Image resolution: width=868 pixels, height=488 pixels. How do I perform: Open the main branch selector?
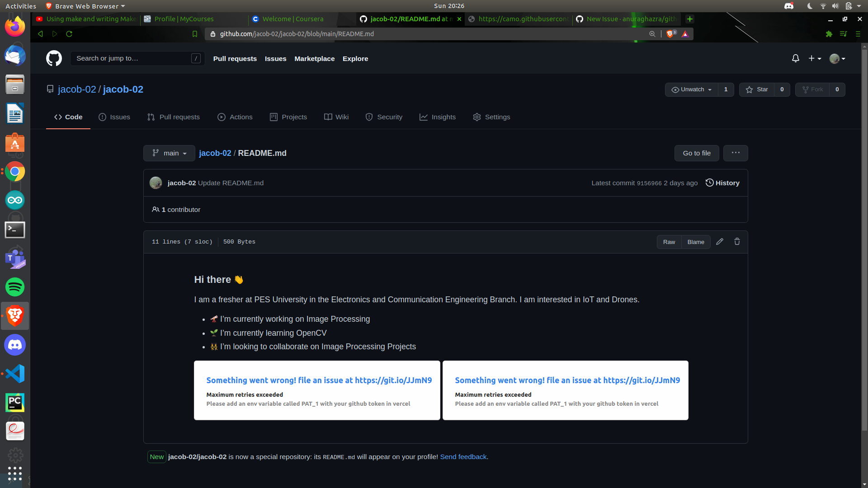click(x=169, y=153)
